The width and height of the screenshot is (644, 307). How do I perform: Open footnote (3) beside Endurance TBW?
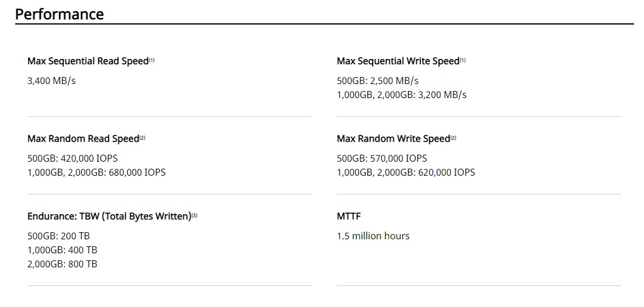[x=194, y=215]
